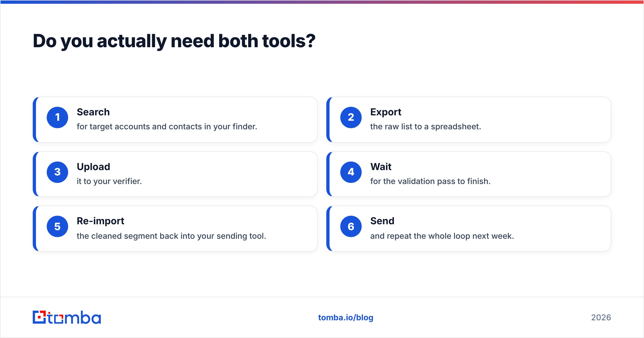This screenshot has height=338, width=644.
Task: Select the "Send" step title
Action: [382, 221]
